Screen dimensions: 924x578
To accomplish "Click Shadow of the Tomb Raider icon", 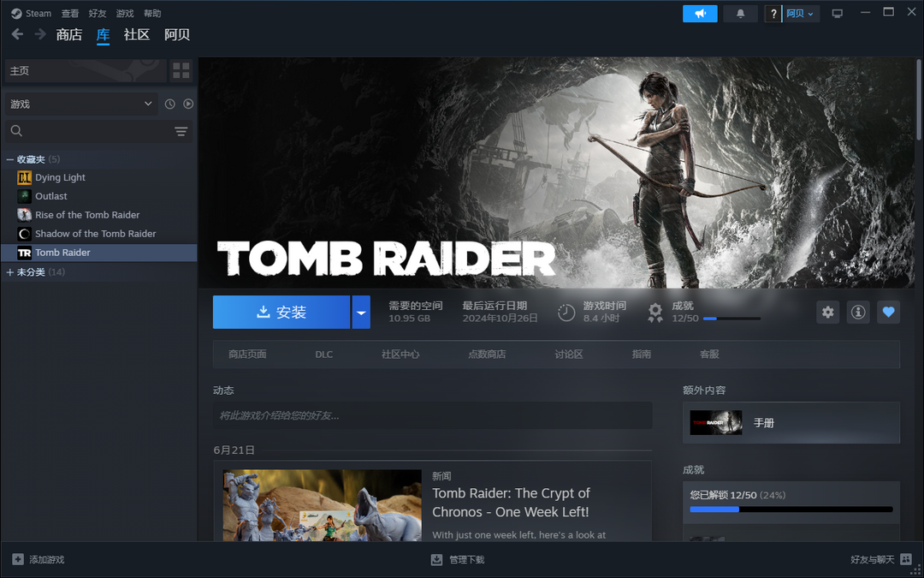I will pyautogui.click(x=24, y=234).
